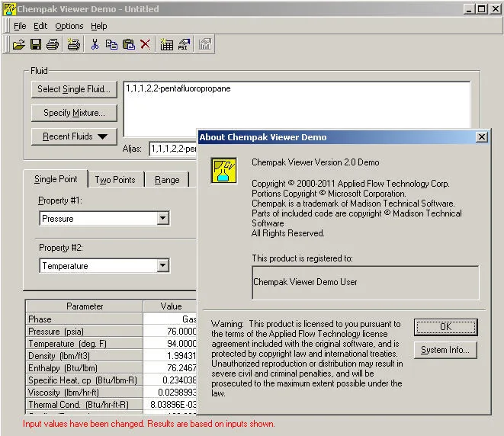Screen dimensions: 504x436
Task: Select the Phase row in results table
Action: [x=111, y=319]
